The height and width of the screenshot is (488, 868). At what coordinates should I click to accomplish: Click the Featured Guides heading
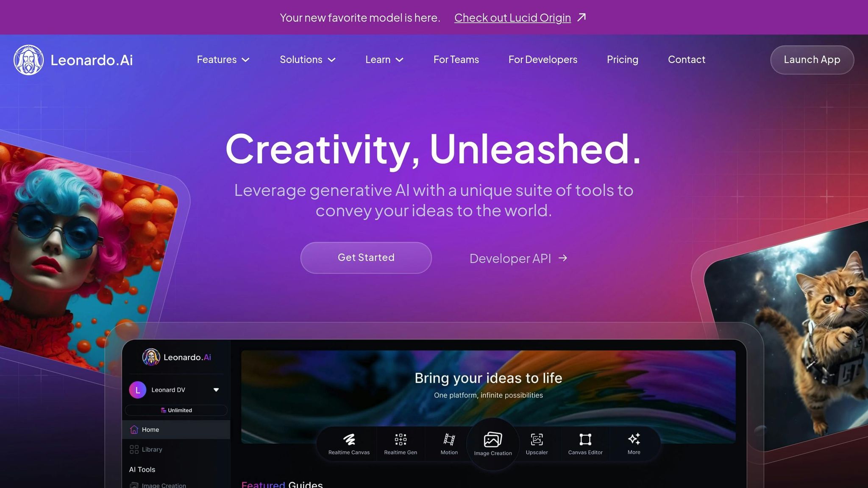click(282, 484)
